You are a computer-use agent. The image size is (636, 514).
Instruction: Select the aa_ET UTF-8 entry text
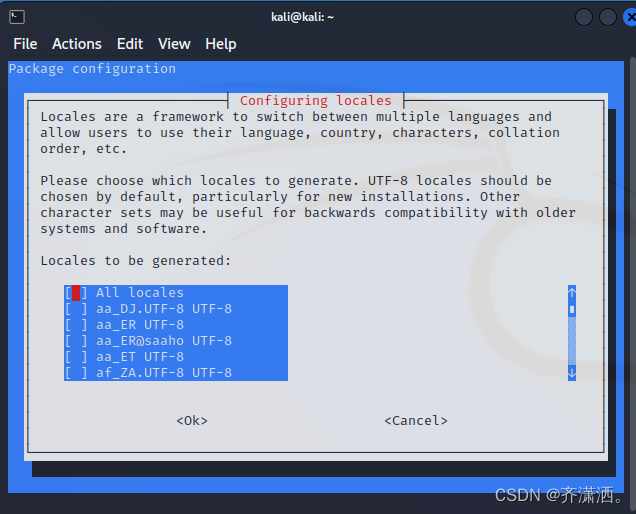click(x=140, y=357)
